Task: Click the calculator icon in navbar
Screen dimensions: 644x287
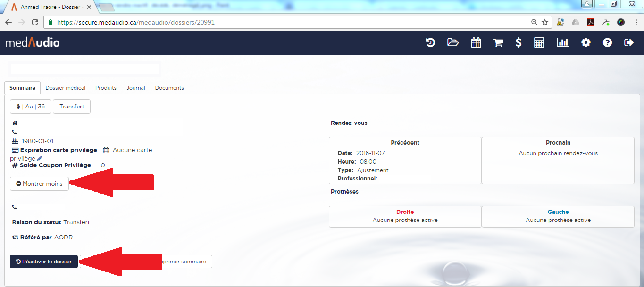Action: 539,43
